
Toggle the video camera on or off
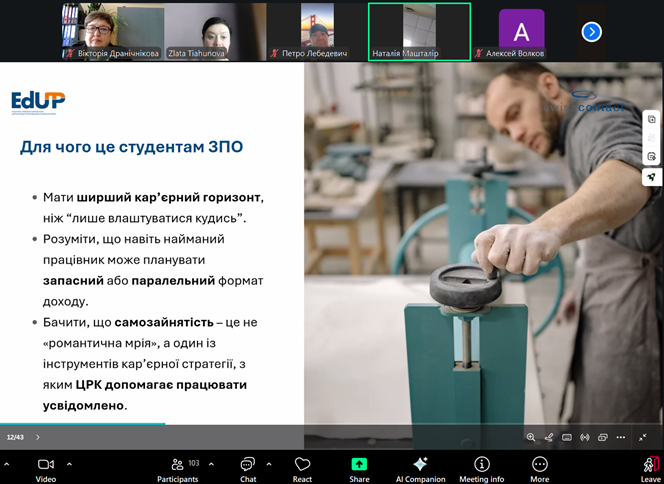pyautogui.click(x=46, y=466)
